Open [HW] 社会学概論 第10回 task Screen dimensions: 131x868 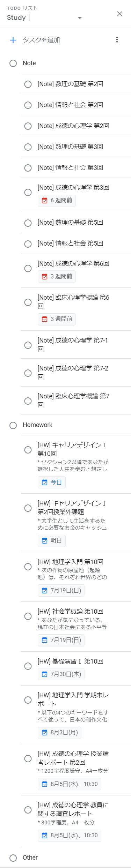pyautogui.click(x=70, y=612)
